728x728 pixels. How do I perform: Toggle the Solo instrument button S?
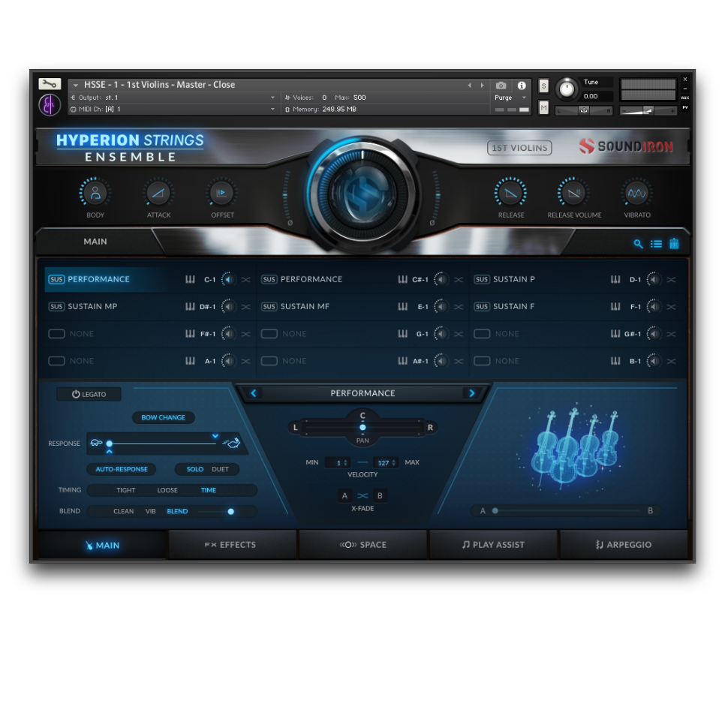click(x=543, y=86)
